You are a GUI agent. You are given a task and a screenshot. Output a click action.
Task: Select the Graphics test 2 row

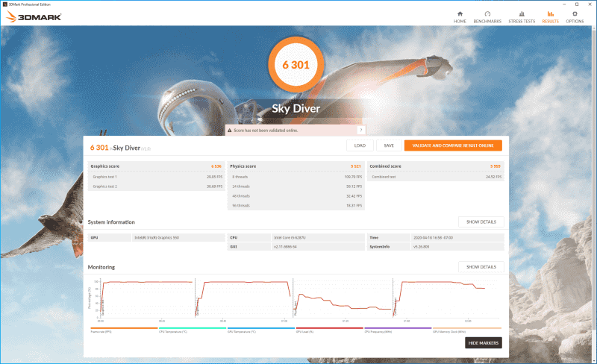point(156,186)
